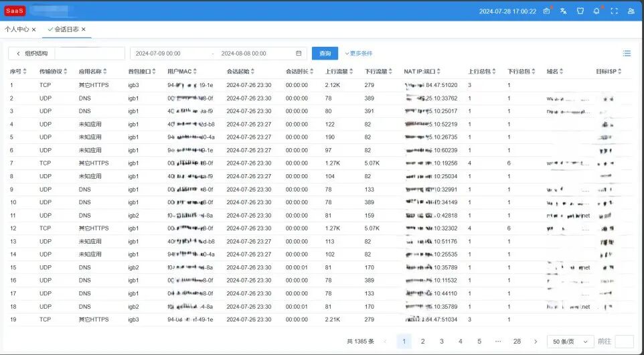Click 2.21K upload traffic in row 19
644x355 pixels.
(332, 319)
